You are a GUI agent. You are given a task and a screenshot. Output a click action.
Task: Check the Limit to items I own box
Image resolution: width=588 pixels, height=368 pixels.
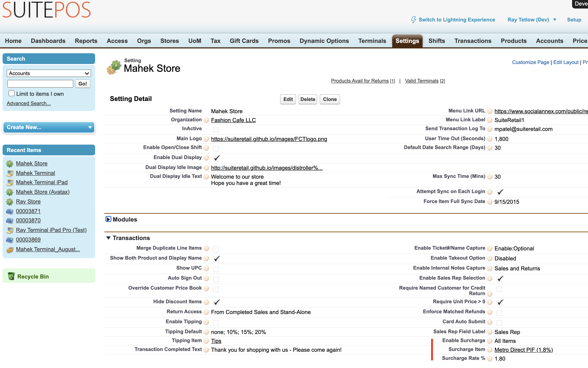(11, 93)
